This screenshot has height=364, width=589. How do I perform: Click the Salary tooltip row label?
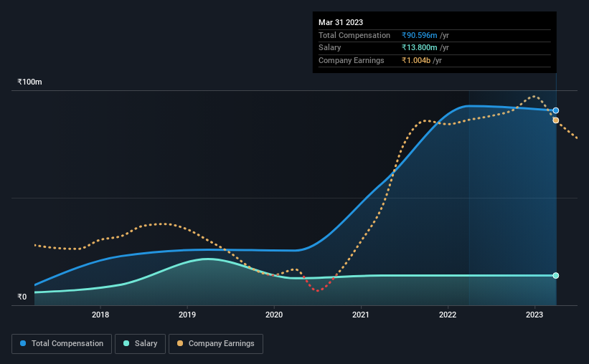330,48
